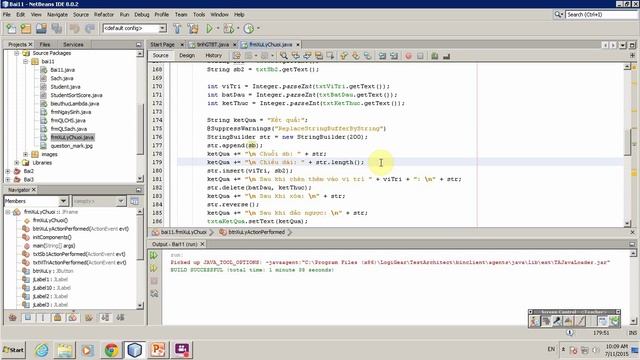Click the Debug Project toolbar icon
The height and width of the screenshot is (360, 640).
(229, 29)
